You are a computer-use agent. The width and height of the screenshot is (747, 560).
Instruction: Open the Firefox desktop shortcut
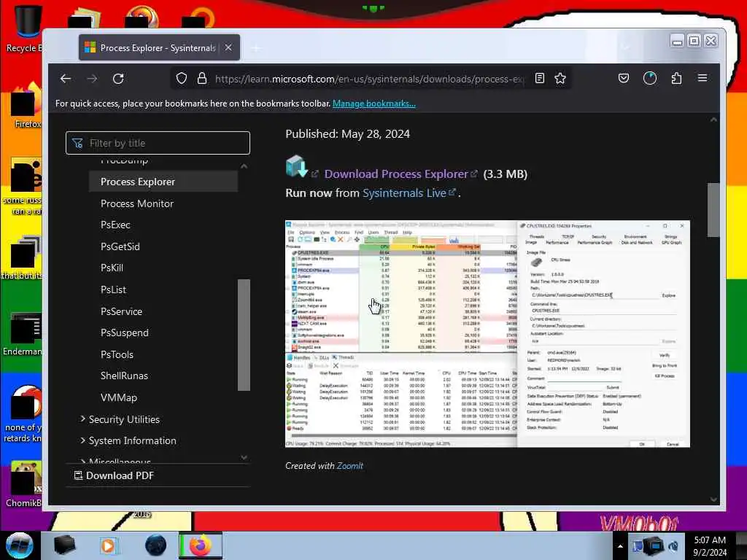click(26, 106)
